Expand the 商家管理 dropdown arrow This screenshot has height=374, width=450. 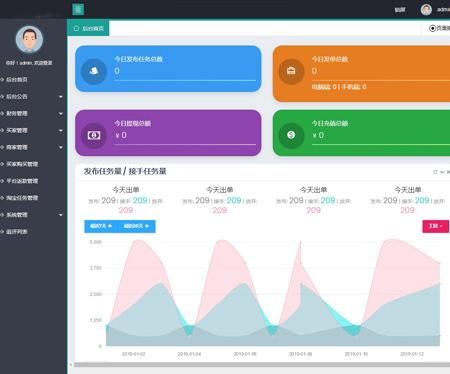[61, 147]
